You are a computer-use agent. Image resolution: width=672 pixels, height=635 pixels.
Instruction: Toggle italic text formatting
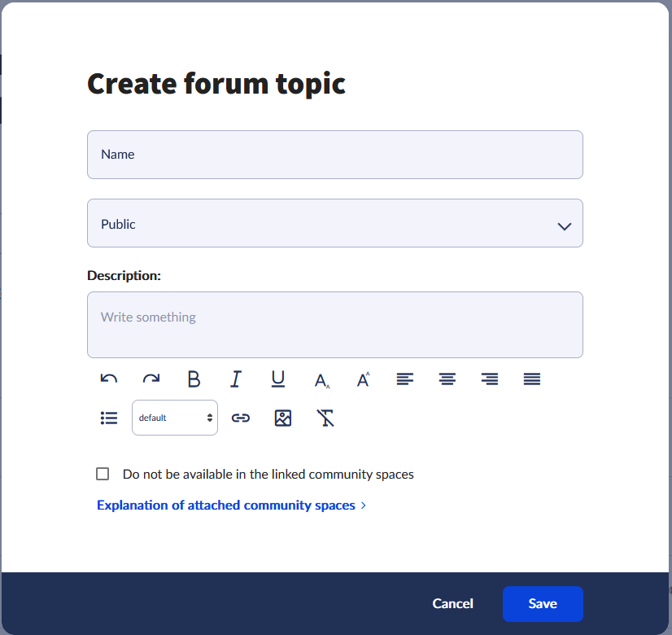236,379
